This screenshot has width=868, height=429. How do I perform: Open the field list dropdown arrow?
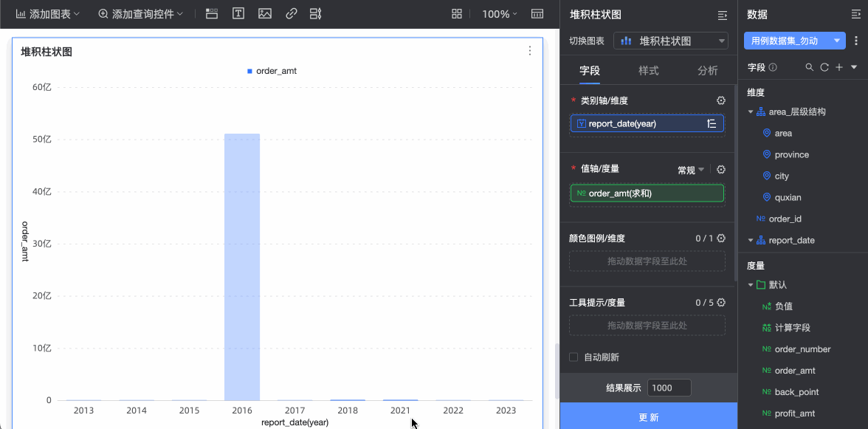pyautogui.click(x=853, y=67)
